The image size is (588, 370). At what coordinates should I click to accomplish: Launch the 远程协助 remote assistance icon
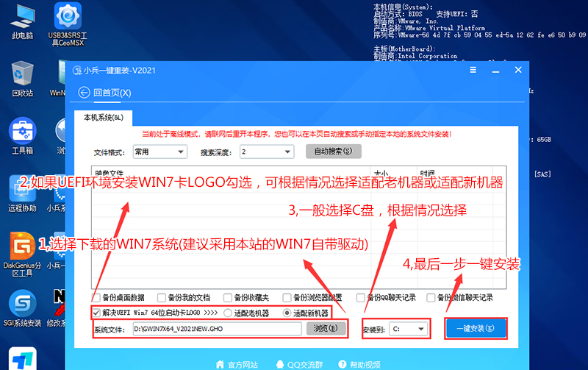pos(23,194)
